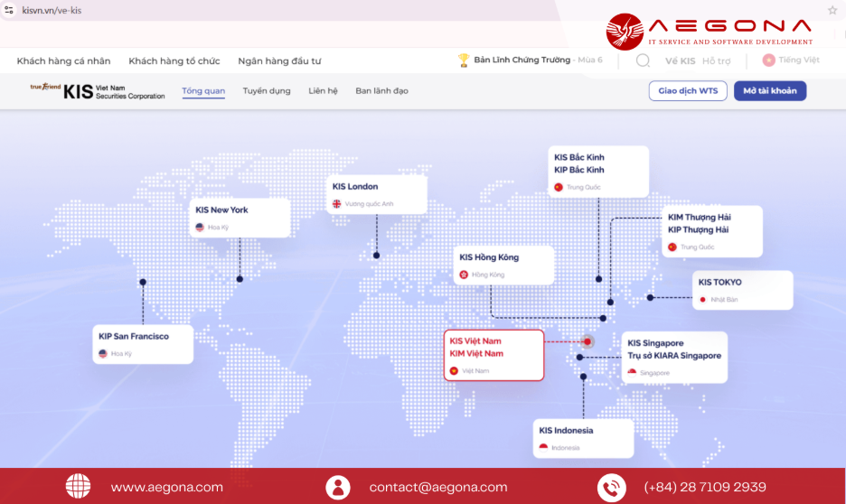
Task: Open the search magnifier icon
Action: (643, 61)
